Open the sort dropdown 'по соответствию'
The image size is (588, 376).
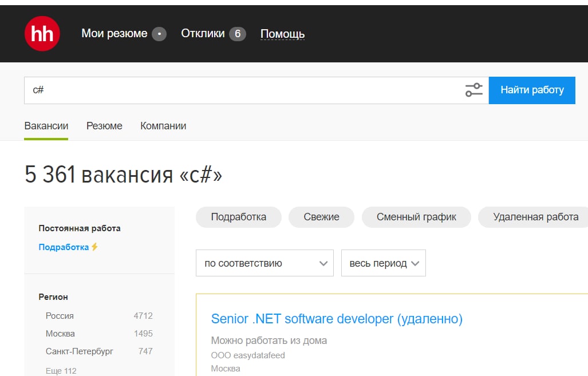265,263
